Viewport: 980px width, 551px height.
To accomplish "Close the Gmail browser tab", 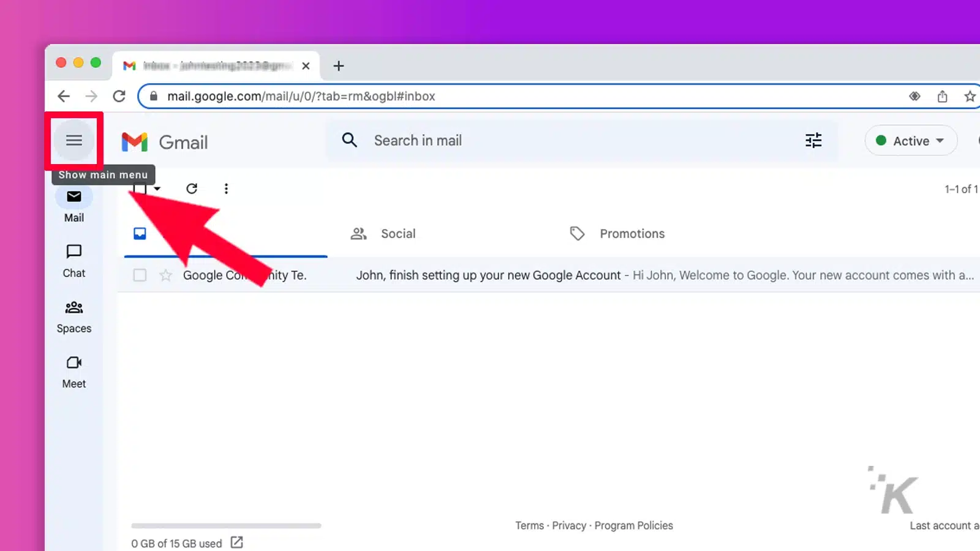I will tap(306, 66).
